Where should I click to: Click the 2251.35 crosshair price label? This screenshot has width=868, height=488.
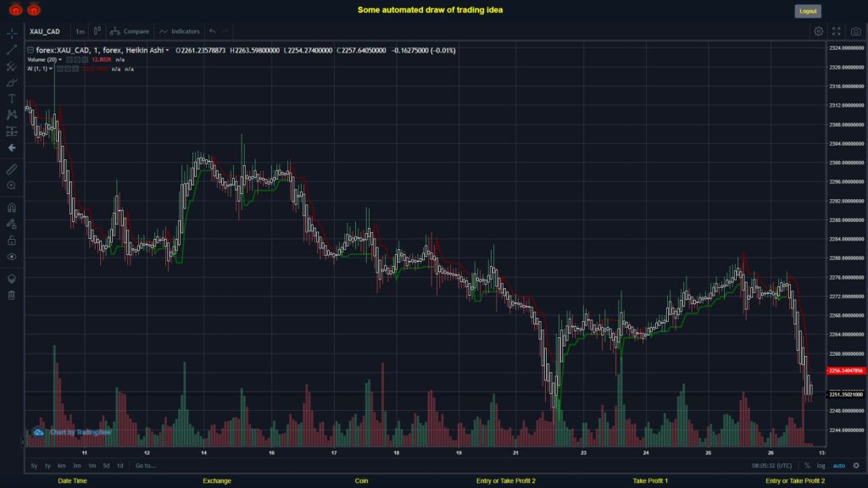coord(846,395)
